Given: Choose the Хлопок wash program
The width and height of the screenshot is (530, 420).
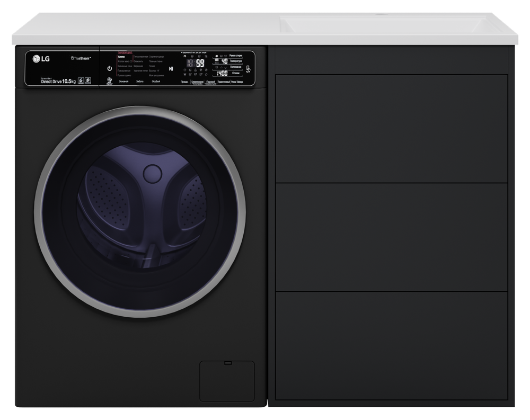Looking at the screenshot, I should pyautogui.click(x=121, y=57).
